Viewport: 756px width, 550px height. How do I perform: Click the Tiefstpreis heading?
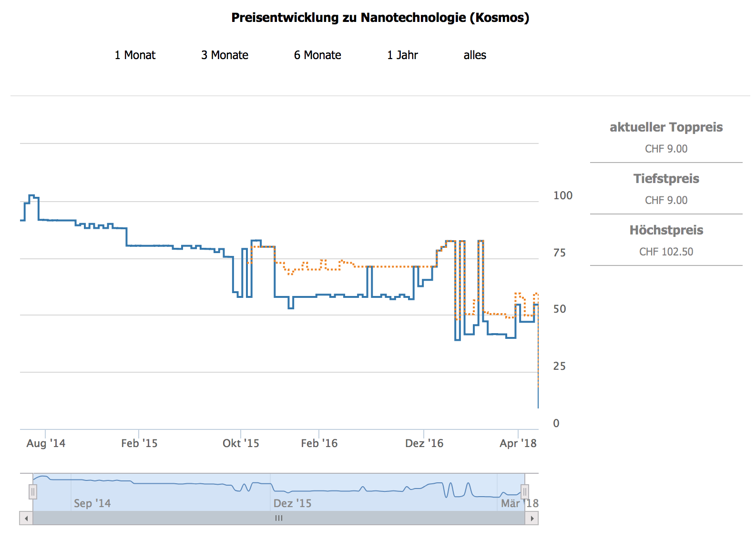(666, 179)
